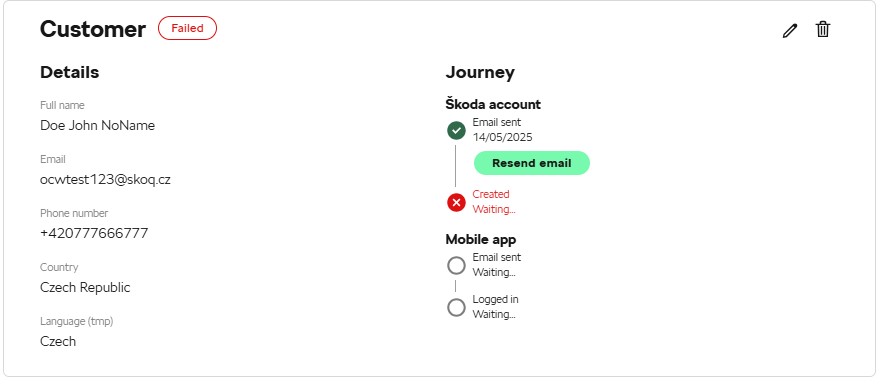Screen dimensions: 880x388
Task: Click the red Created Waiting status text
Action: [494, 202]
